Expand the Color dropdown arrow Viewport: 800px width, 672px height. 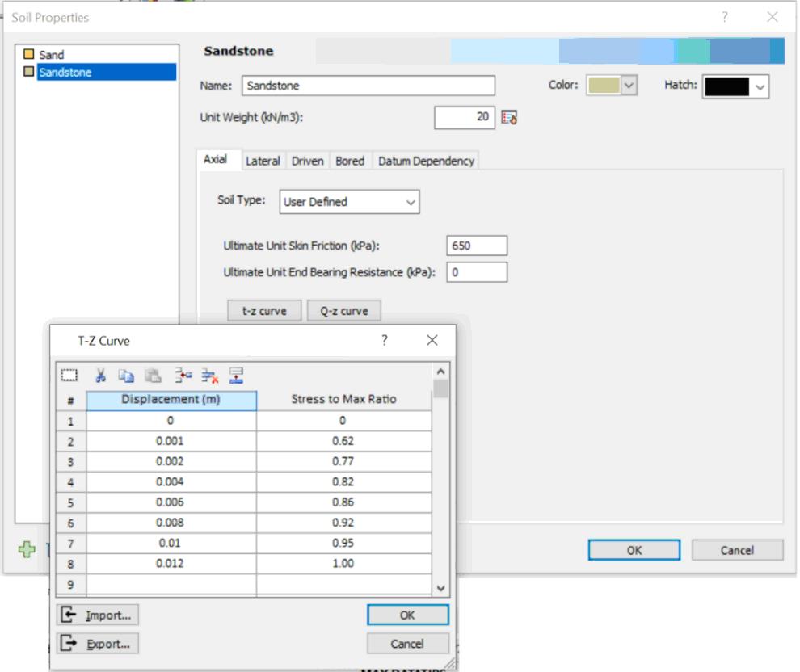point(629,86)
